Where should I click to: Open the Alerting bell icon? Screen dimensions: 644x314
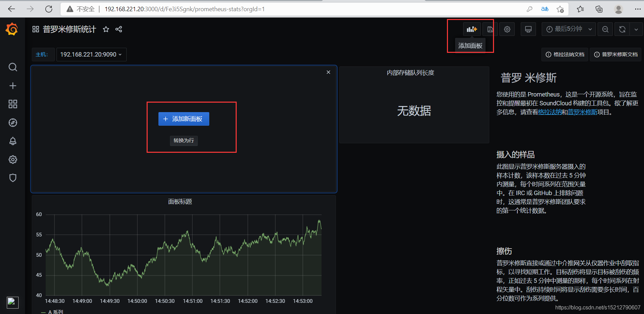coord(13,141)
